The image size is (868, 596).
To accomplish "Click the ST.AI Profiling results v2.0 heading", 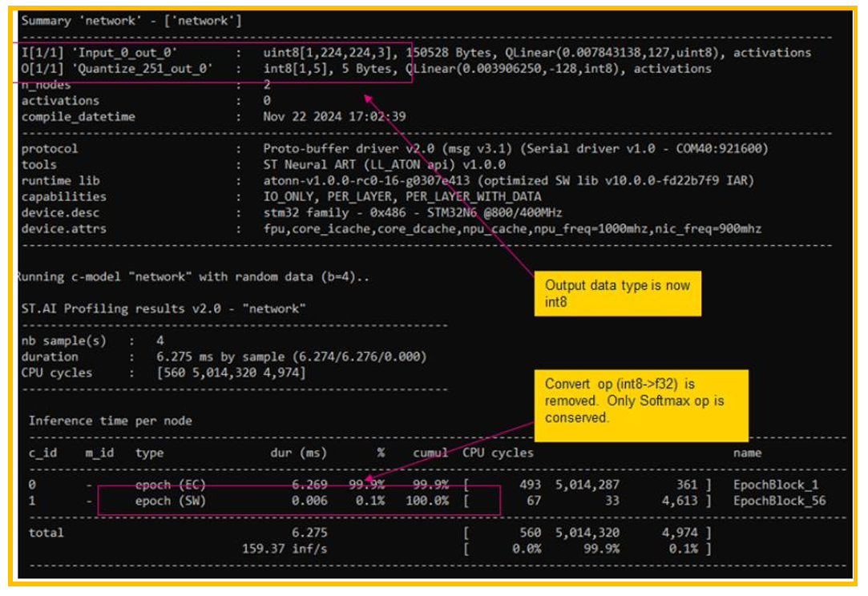I will pos(164,308).
